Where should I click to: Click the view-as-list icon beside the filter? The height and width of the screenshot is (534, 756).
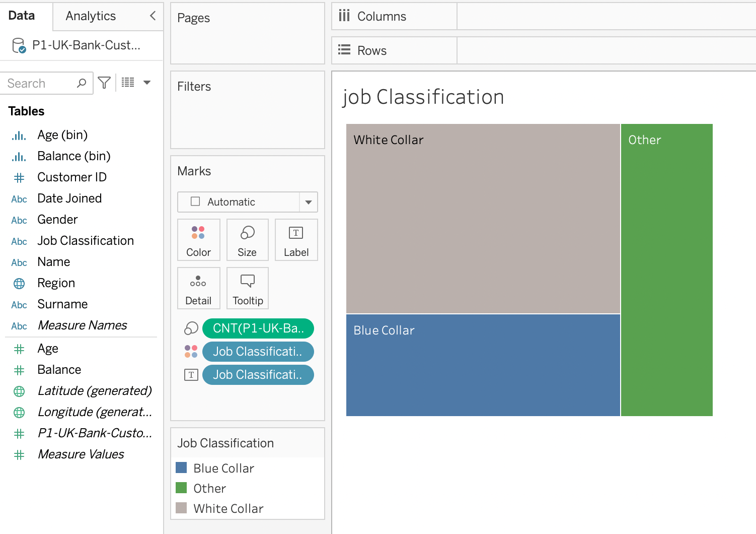point(128,83)
